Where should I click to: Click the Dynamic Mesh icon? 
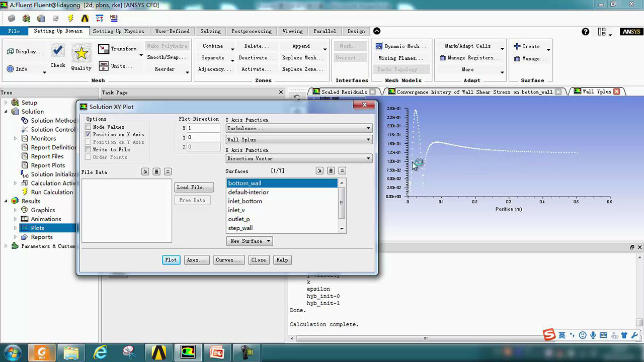pos(379,46)
